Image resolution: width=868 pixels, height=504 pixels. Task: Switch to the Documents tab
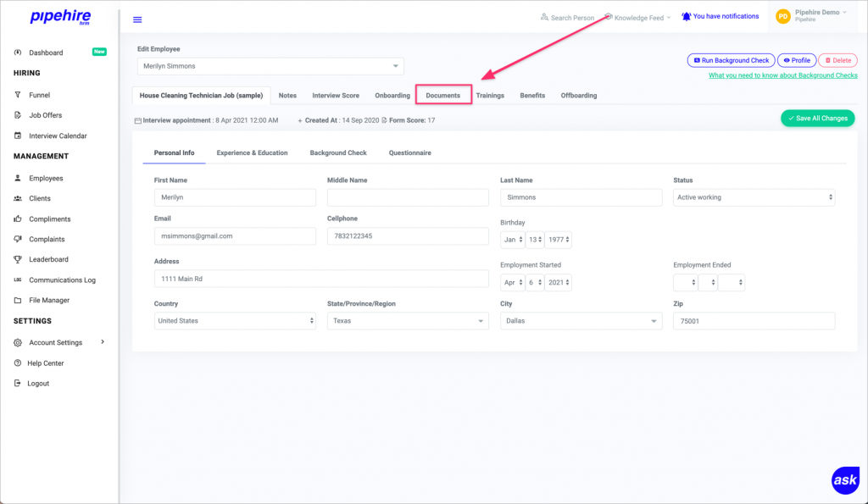click(443, 95)
